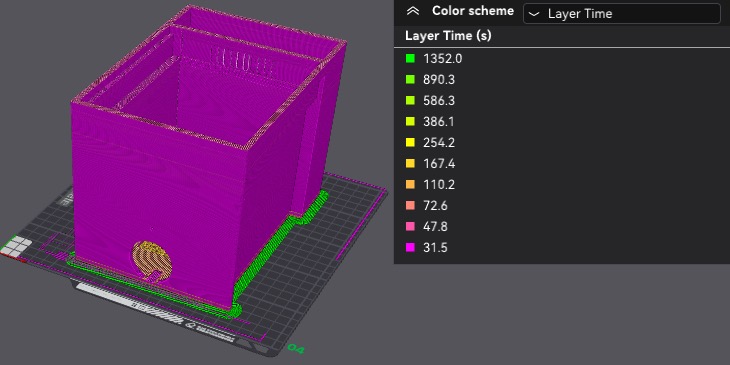Select the 31.5 legend value
This screenshot has width=730, height=365.
[435, 248]
